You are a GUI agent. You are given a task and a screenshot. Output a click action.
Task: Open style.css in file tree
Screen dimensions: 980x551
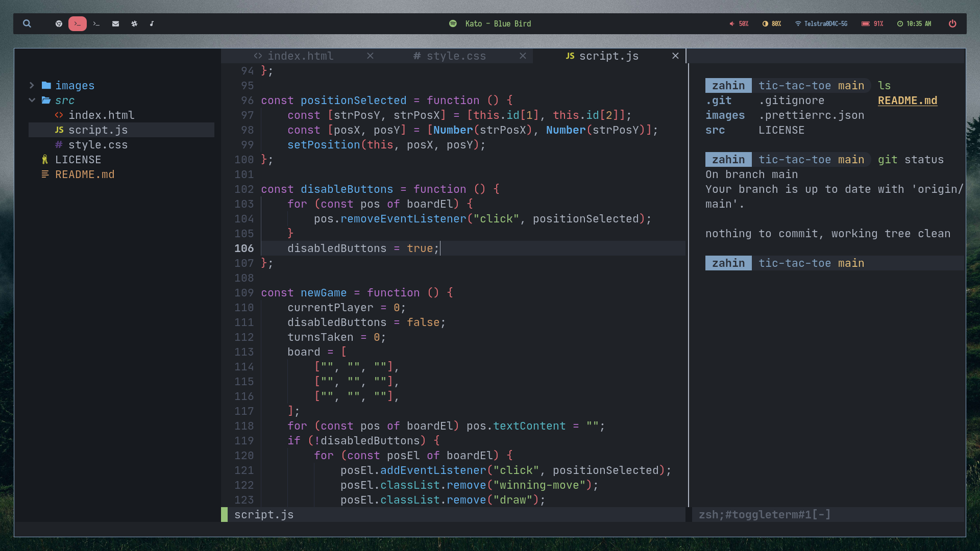pyautogui.click(x=98, y=145)
